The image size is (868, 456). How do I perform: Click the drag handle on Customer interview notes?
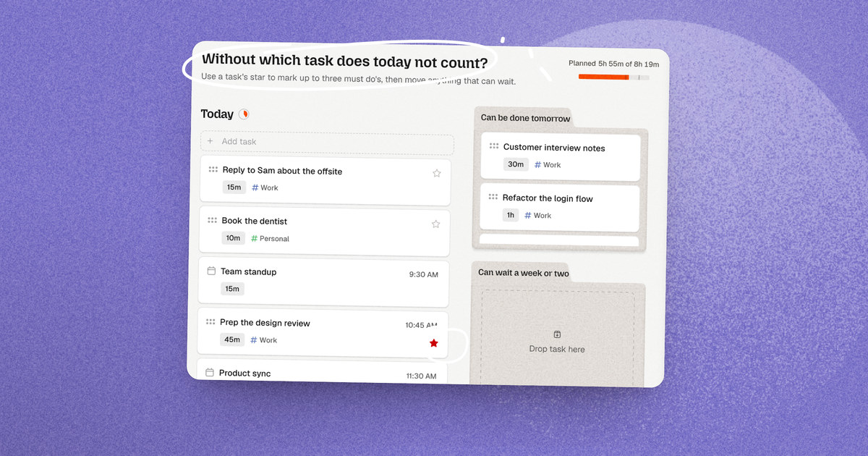(x=494, y=145)
